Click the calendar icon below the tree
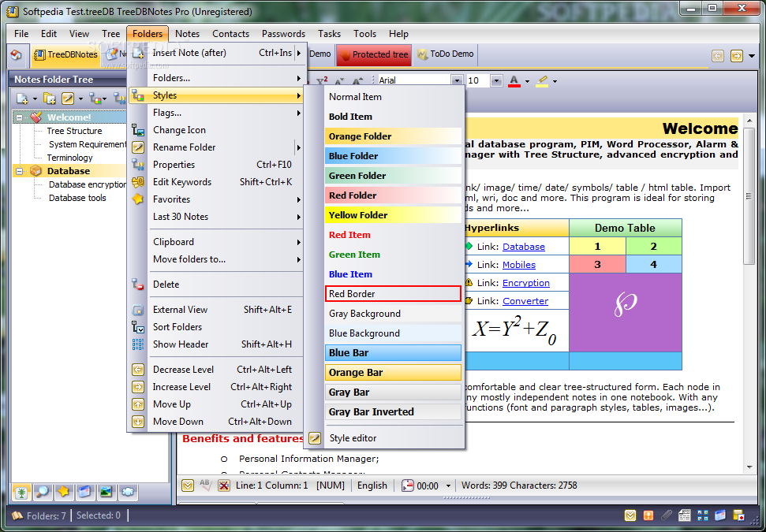Image resolution: width=766 pixels, height=532 pixels. tap(84, 492)
